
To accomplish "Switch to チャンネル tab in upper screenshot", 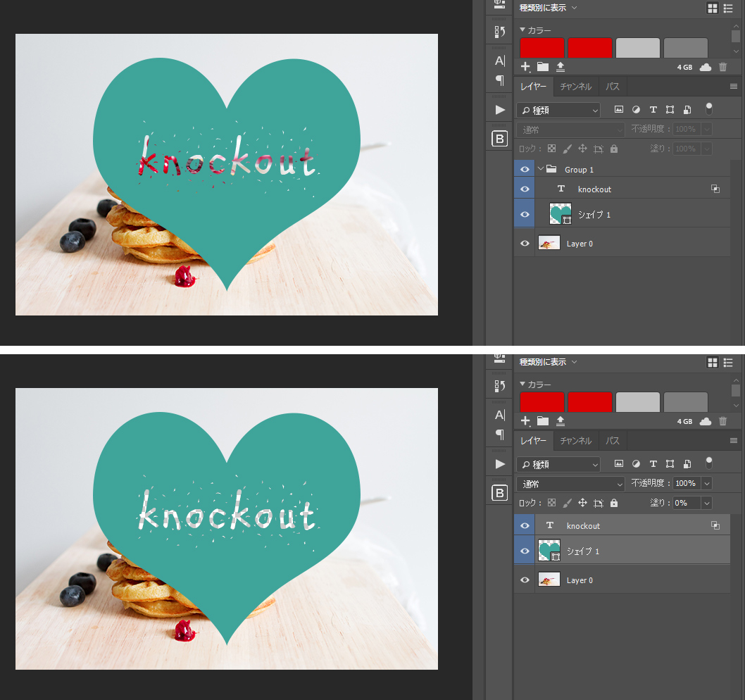I will (576, 87).
